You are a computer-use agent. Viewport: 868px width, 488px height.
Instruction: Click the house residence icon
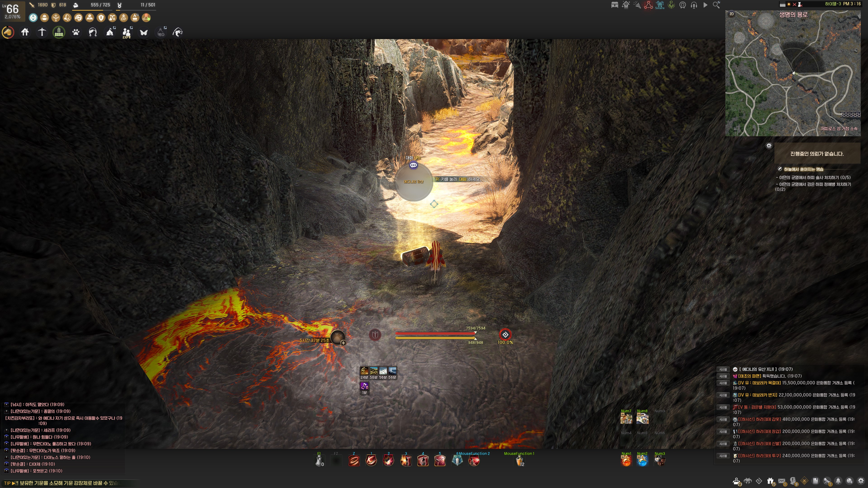click(25, 32)
